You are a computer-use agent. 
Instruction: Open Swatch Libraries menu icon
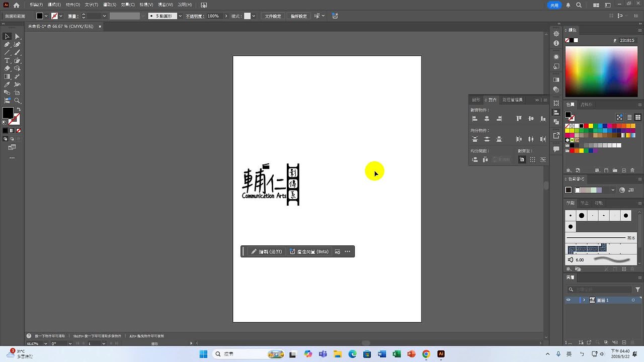[x=569, y=170]
